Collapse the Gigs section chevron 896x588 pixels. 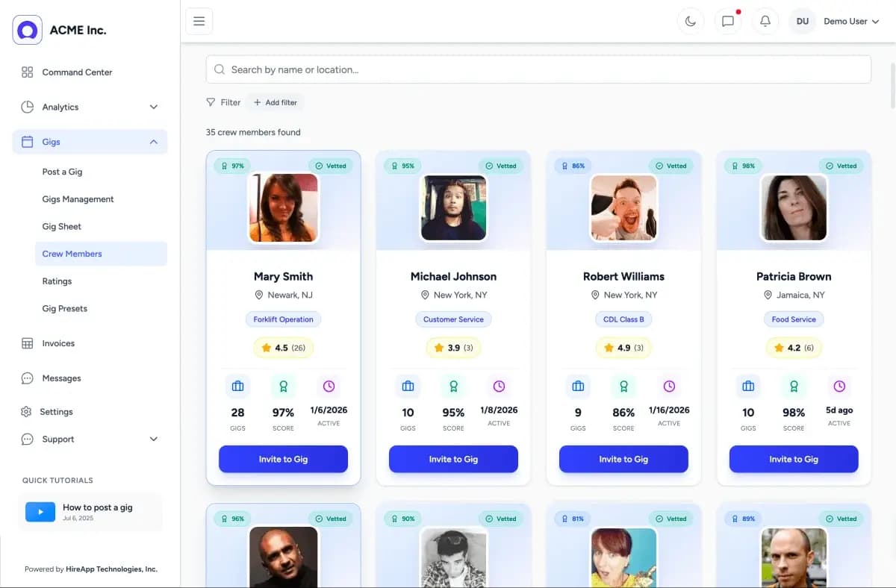point(154,142)
